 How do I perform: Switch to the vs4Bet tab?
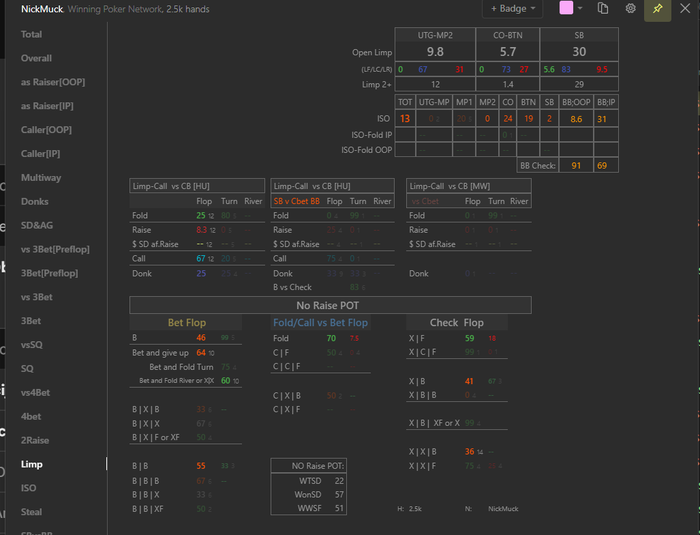[x=35, y=393]
